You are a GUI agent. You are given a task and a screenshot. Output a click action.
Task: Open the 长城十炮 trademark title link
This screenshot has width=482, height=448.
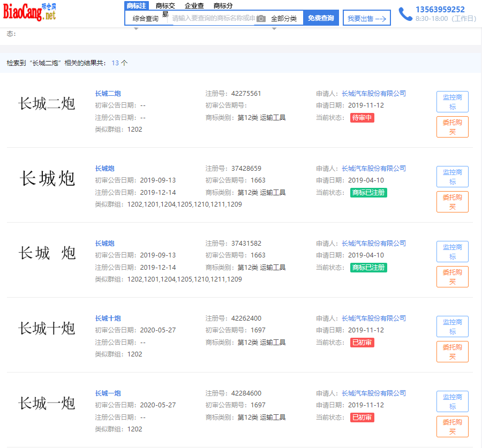(x=108, y=318)
